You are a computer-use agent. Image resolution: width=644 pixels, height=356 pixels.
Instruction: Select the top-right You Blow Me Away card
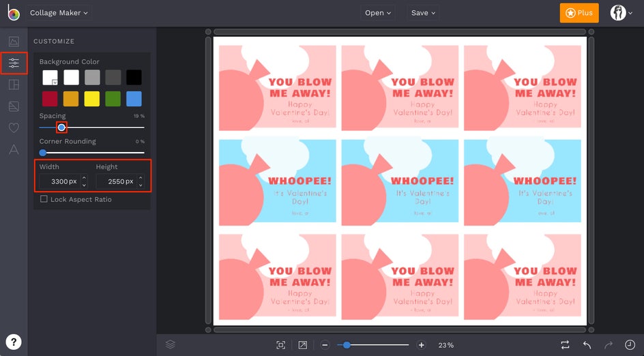pos(523,88)
